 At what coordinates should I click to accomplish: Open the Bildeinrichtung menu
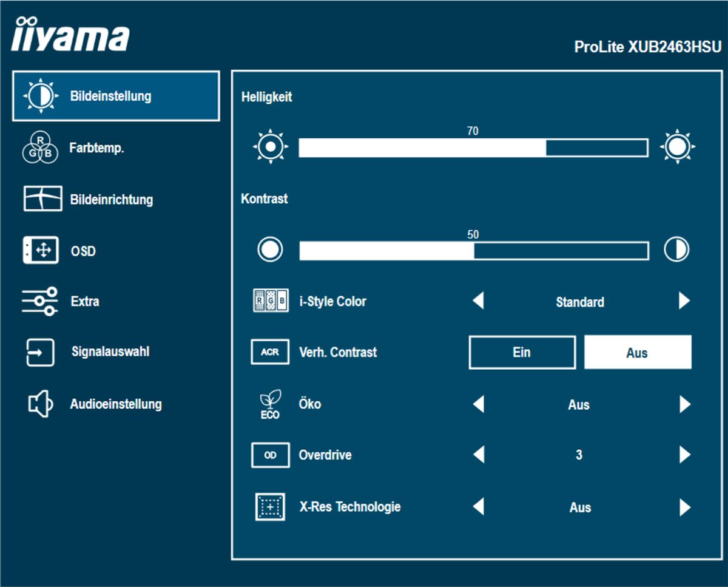point(112,199)
